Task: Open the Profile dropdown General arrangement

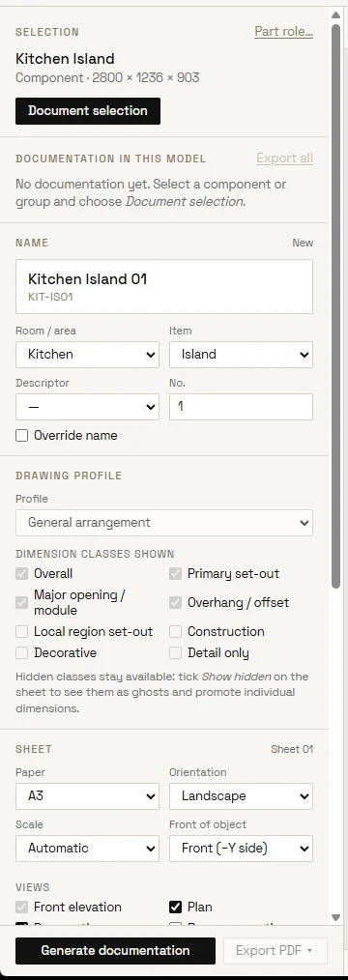Action: [x=164, y=523]
